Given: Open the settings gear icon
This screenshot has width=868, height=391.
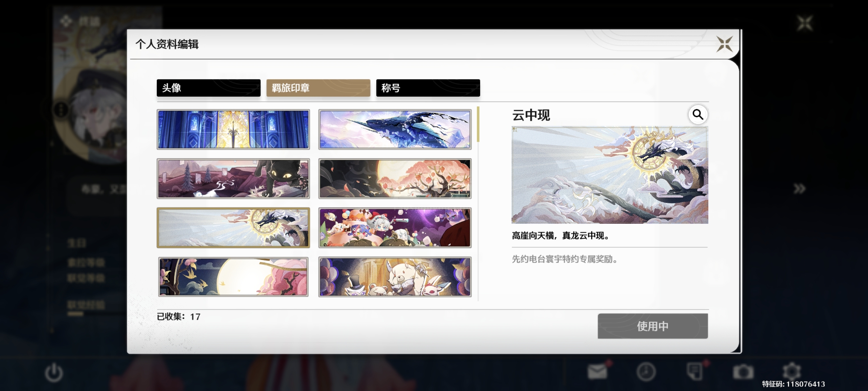Looking at the screenshot, I should click(792, 372).
